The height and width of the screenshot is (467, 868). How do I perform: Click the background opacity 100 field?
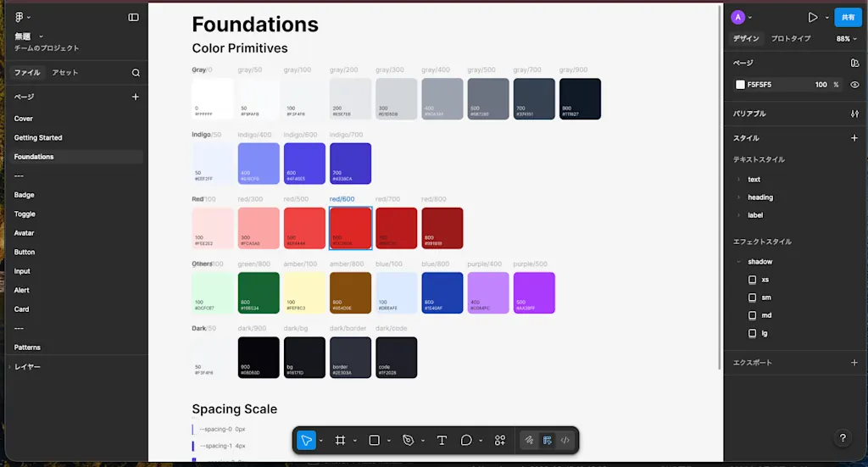pos(821,85)
